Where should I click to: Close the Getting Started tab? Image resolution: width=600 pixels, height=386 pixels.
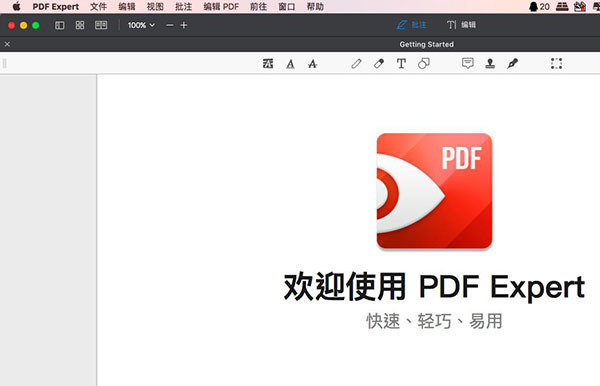tap(7, 44)
